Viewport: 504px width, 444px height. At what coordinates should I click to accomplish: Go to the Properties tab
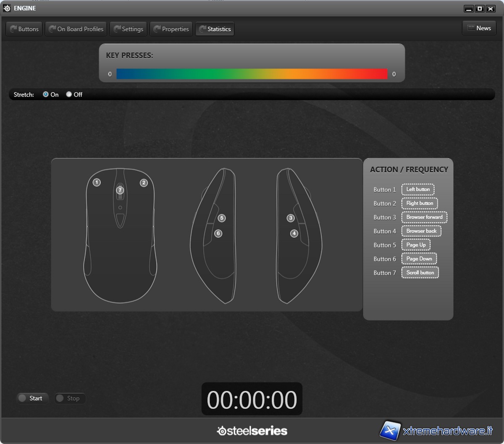pos(171,29)
